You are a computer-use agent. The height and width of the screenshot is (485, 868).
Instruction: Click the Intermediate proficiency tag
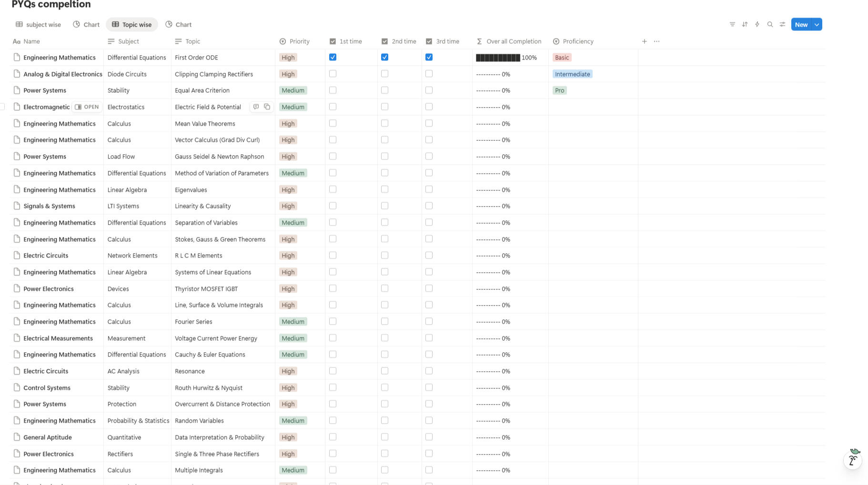click(x=572, y=74)
